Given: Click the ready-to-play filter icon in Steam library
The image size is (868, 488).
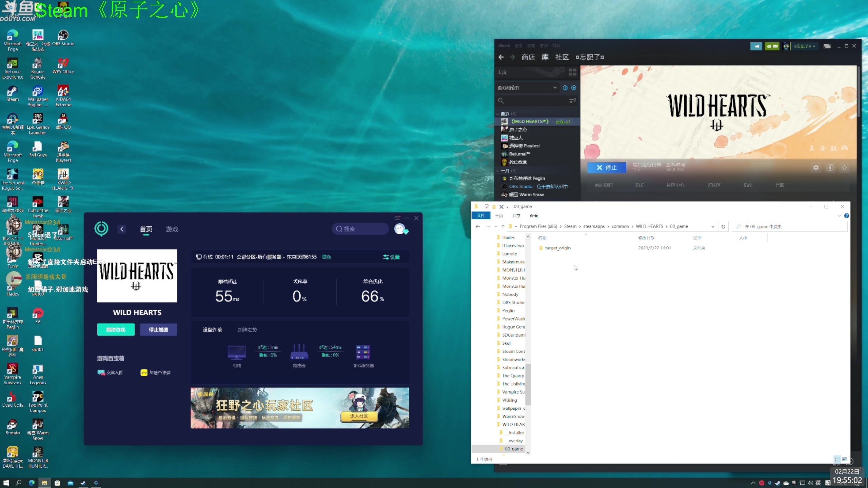Looking at the screenshot, I should [x=574, y=88].
